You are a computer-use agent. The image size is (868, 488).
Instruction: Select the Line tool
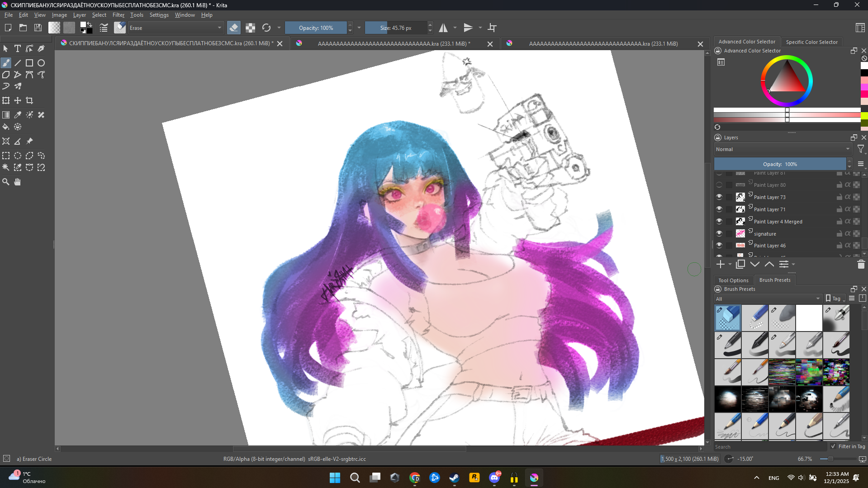pos(18,63)
